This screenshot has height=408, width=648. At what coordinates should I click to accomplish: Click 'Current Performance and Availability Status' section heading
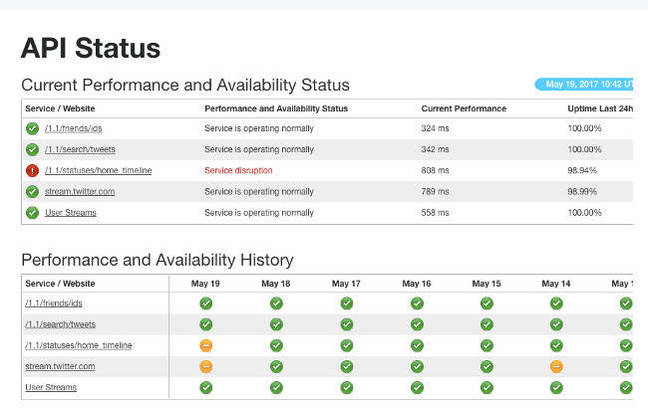186,85
